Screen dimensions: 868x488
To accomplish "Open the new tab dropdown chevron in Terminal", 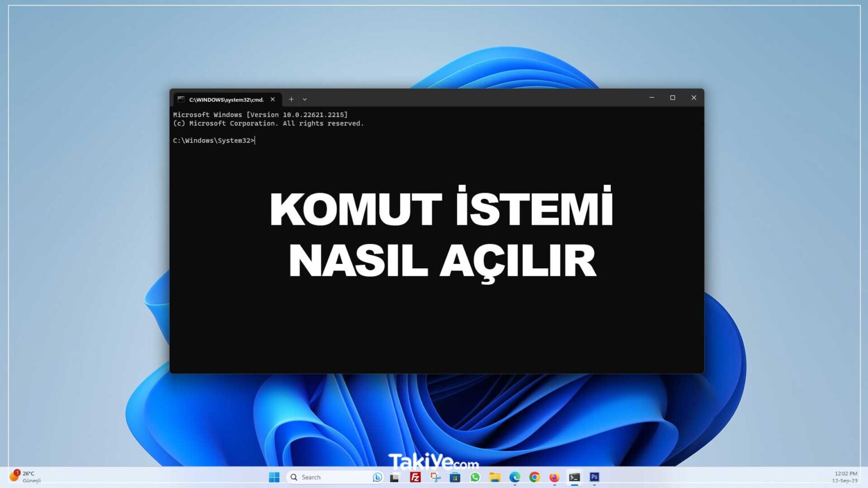I will [x=305, y=99].
